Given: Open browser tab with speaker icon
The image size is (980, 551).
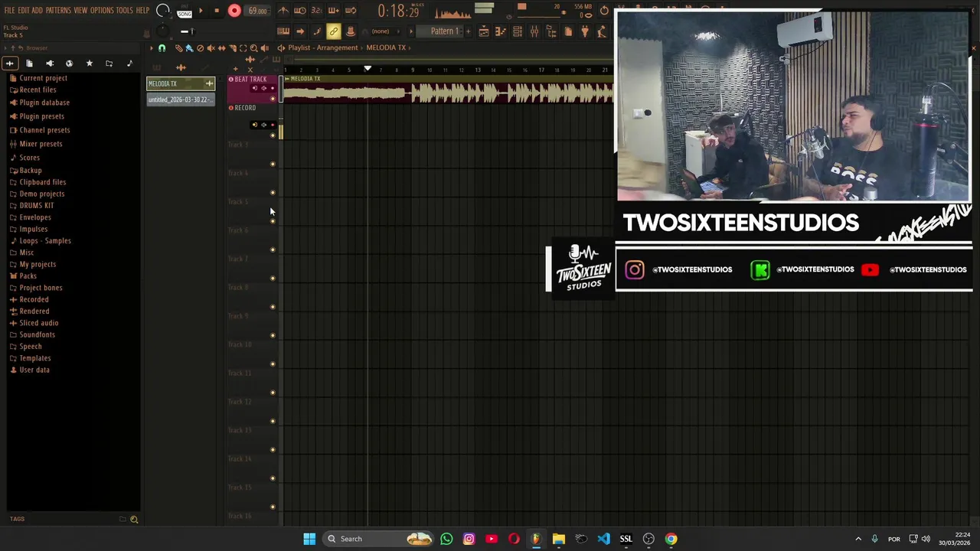Looking at the screenshot, I should pyautogui.click(x=50, y=64).
